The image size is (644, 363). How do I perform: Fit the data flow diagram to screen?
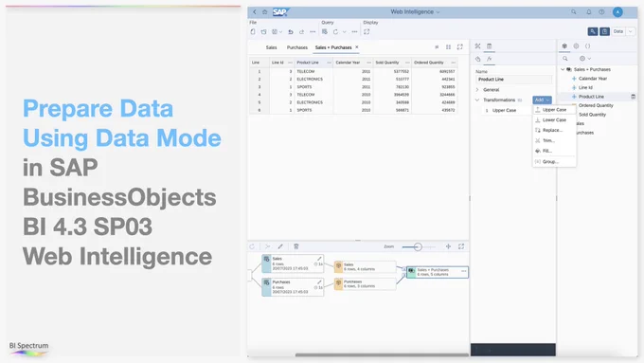[x=461, y=246]
